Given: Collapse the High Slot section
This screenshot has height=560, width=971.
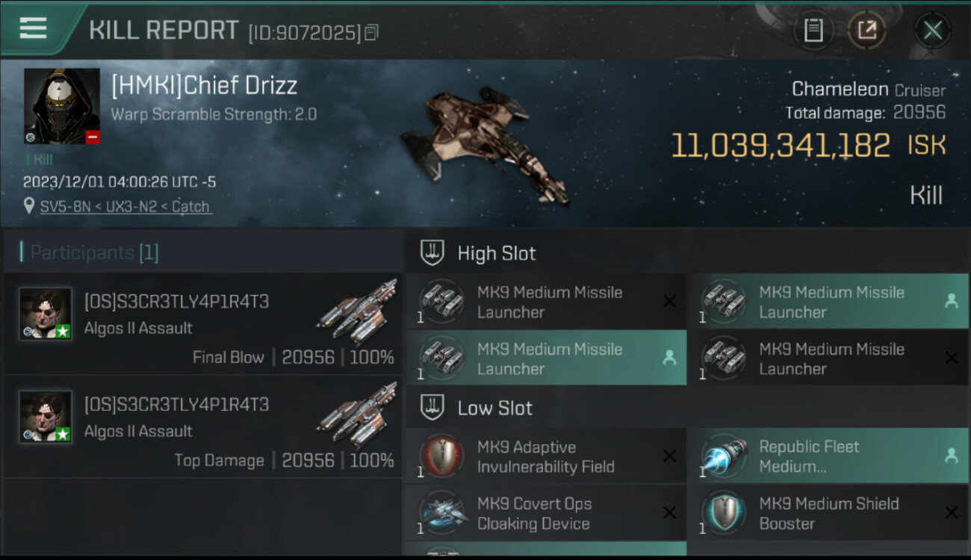Looking at the screenshot, I should coord(686,253).
